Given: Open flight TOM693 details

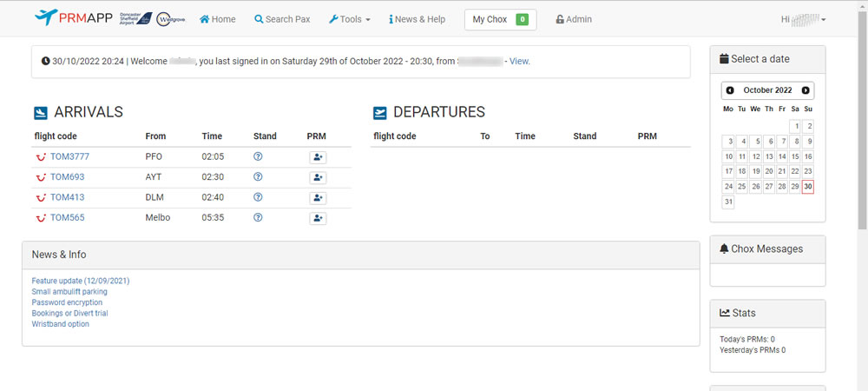Looking at the screenshot, I should point(68,177).
